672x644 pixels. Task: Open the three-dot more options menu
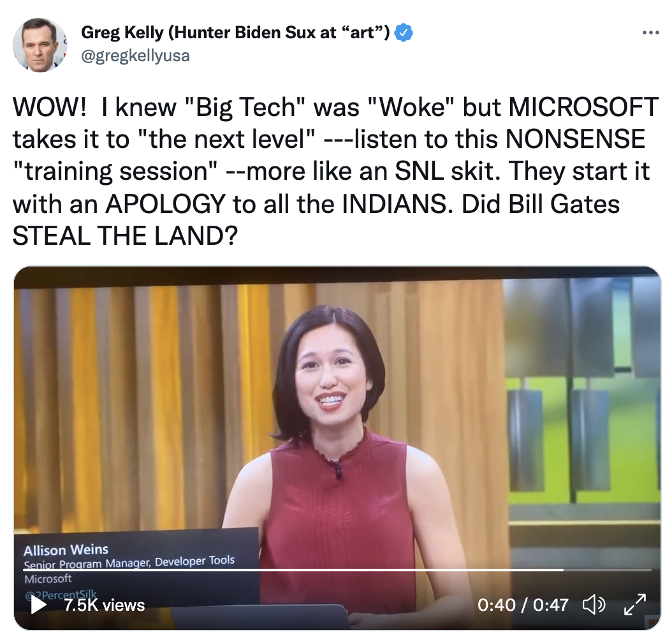(x=650, y=33)
